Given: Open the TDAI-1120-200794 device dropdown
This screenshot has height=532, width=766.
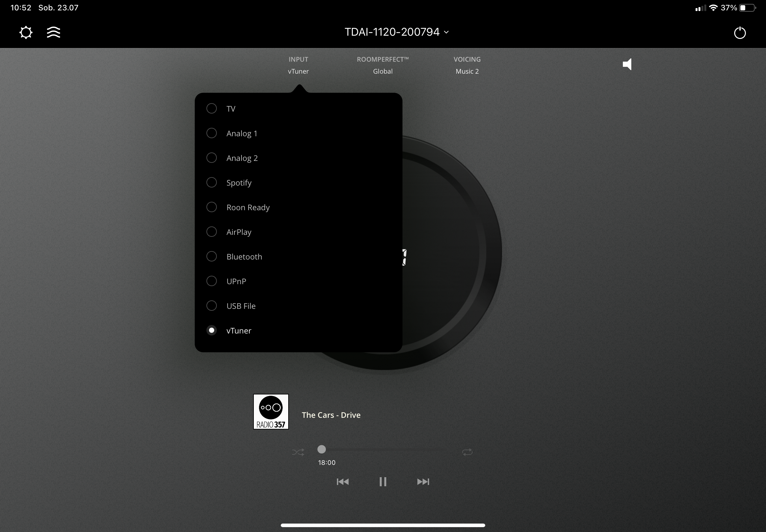Looking at the screenshot, I should [x=397, y=32].
